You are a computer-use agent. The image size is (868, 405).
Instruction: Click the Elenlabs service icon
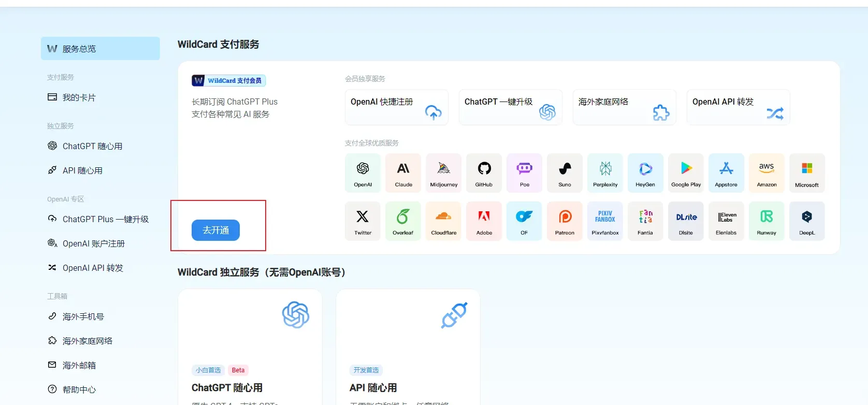[726, 221]
